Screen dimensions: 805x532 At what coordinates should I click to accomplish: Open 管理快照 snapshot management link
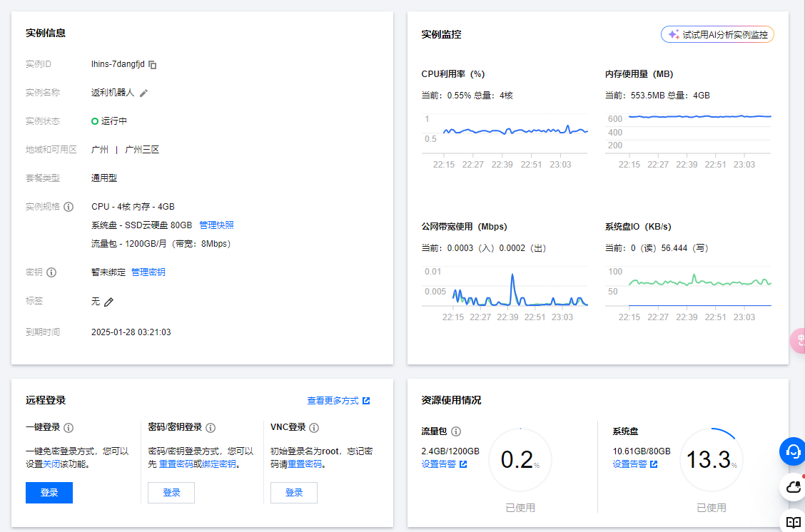[217, 225]
